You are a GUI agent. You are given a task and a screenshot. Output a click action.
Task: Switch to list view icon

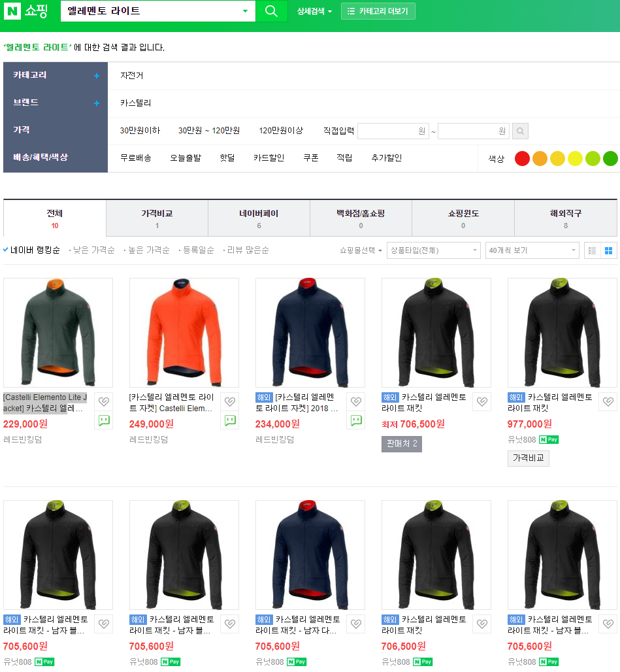point(592,250)
